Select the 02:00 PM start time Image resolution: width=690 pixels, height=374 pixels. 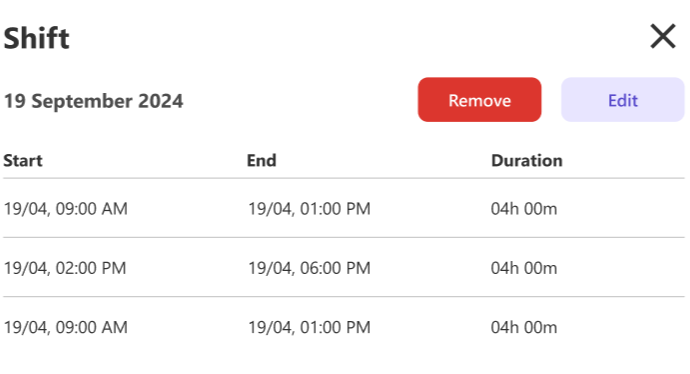pyautogui.click(x=65, y=268)
